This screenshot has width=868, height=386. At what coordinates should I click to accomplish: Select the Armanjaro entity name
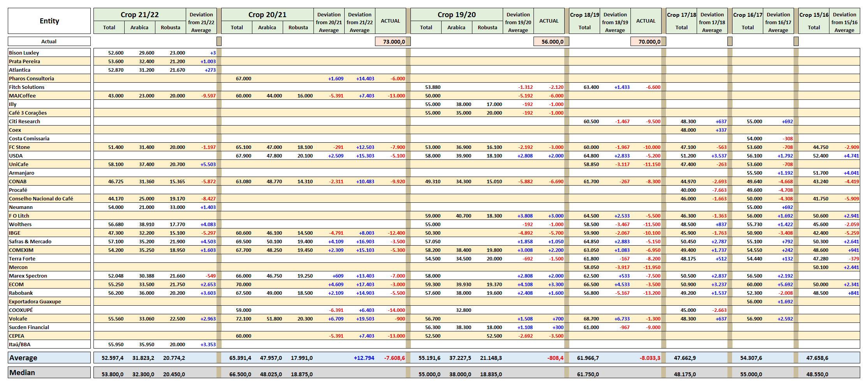[21, 173]
